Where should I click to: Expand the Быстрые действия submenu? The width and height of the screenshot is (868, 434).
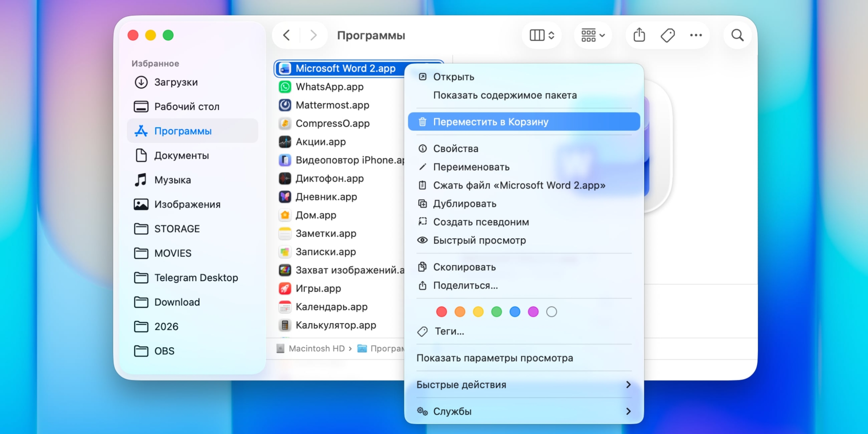(x=461, y=384)
